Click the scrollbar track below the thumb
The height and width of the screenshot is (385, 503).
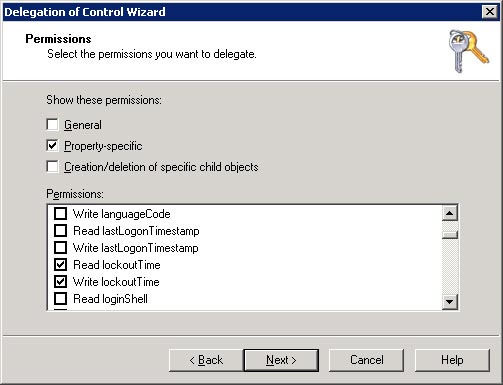coord(450,267)
